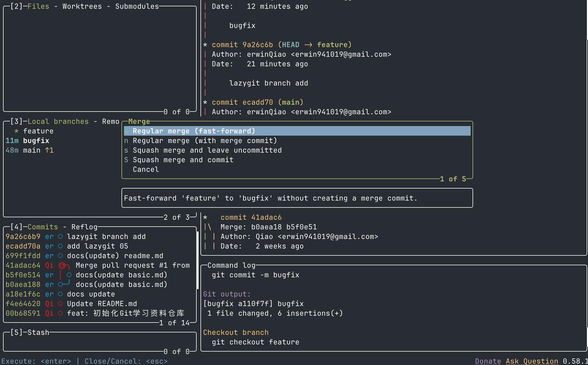Viewport: 588px width, 365px height.
Task: Click the merge graph node beside b0aea188
Action: click(x=61, y=284)
